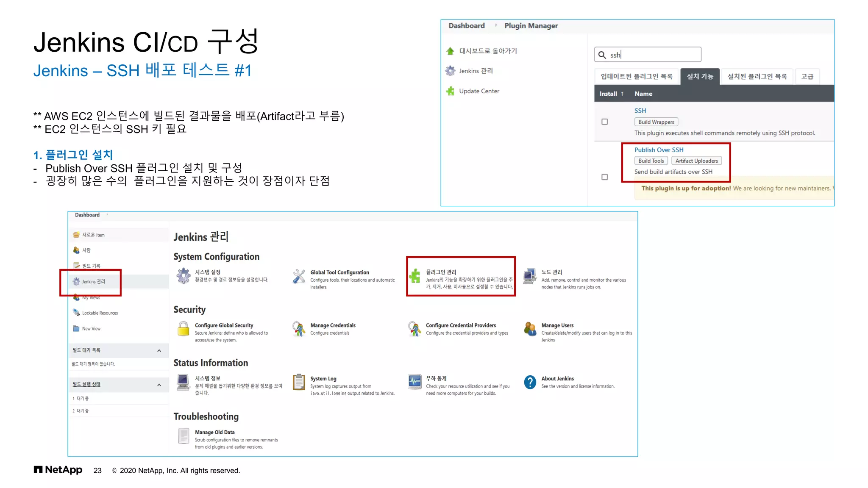Open the 업데이트된 플러그인 목록 tab
Screen dimensions: 868x488
tap(637, 76)
